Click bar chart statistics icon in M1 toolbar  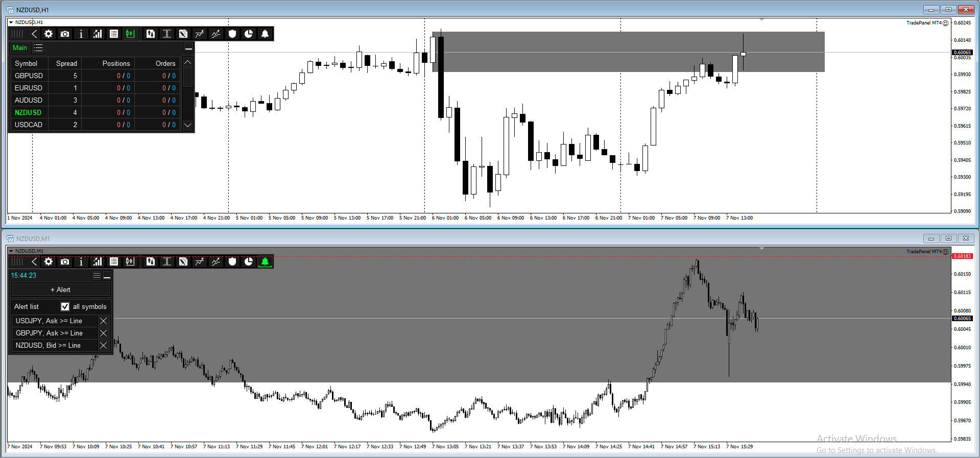coord(98,261)
